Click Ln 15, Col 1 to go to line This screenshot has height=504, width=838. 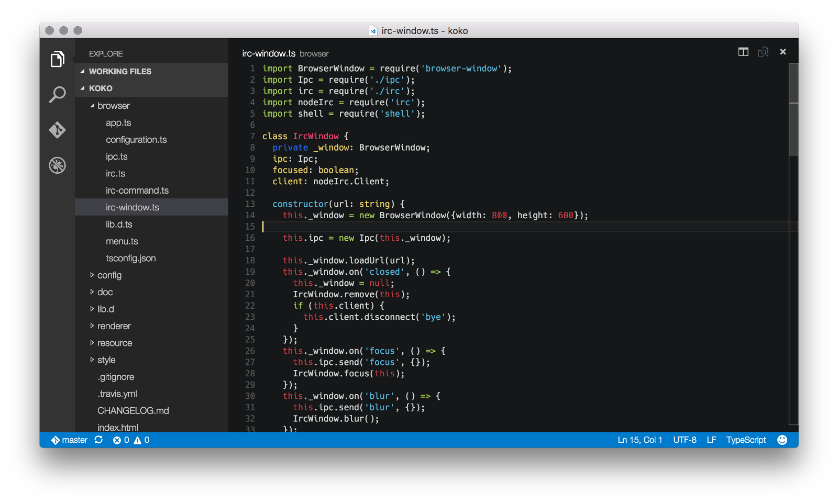pos(639,440)
